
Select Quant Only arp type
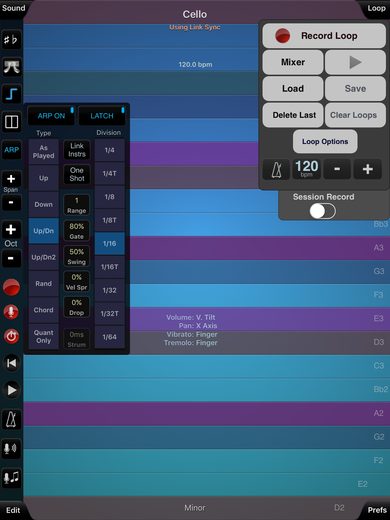(44, 337)
